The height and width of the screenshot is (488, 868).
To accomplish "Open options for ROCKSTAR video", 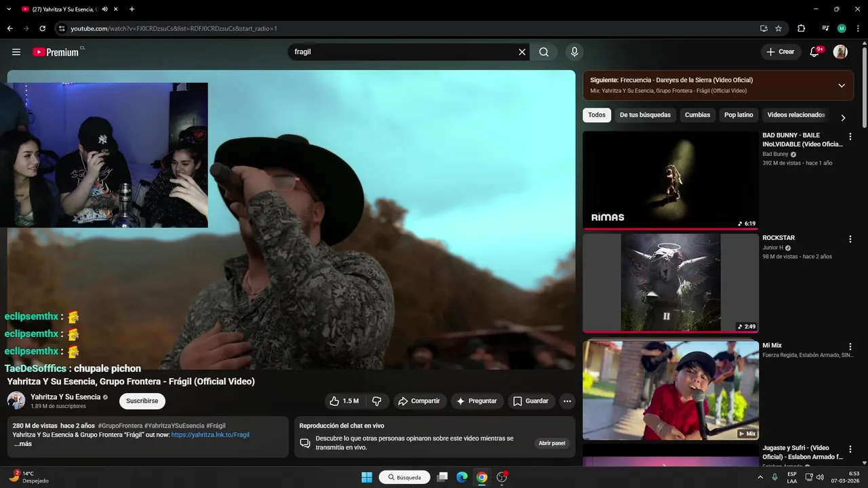I will coord(850,239).
